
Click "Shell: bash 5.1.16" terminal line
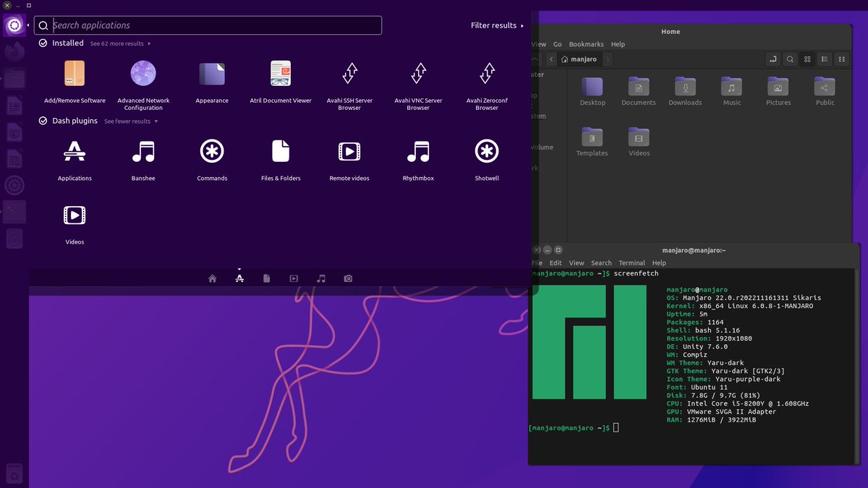(x=703, y=330)
